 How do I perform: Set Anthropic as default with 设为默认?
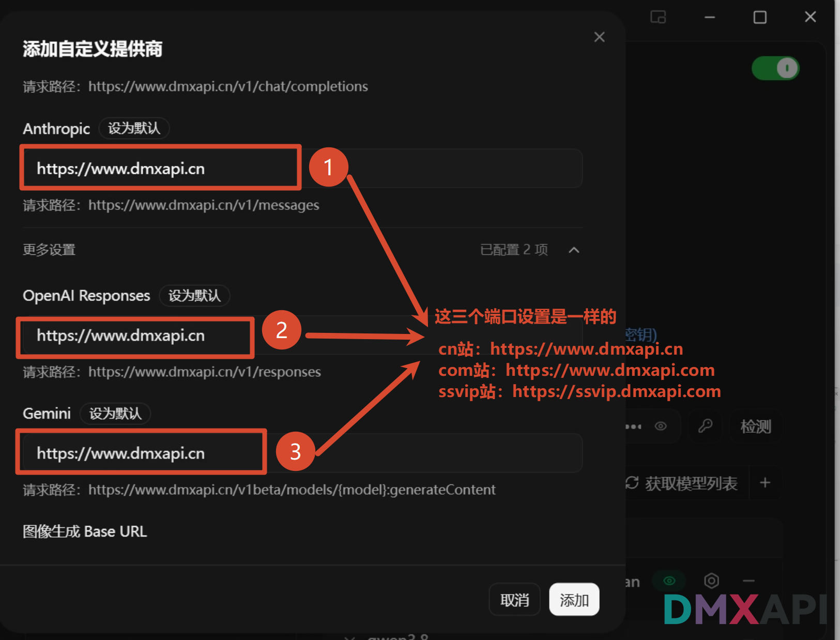point(134,128)
